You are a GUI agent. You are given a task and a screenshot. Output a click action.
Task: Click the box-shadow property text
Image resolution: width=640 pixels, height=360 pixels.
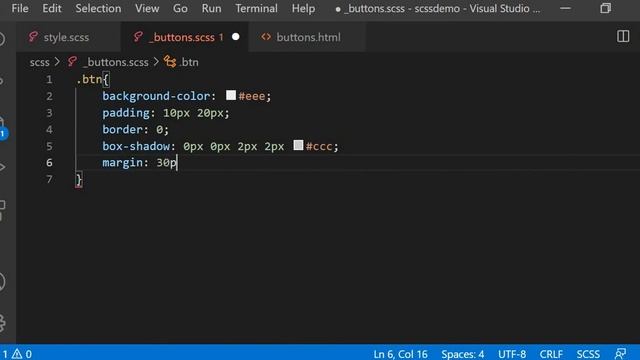click(136, 146)
